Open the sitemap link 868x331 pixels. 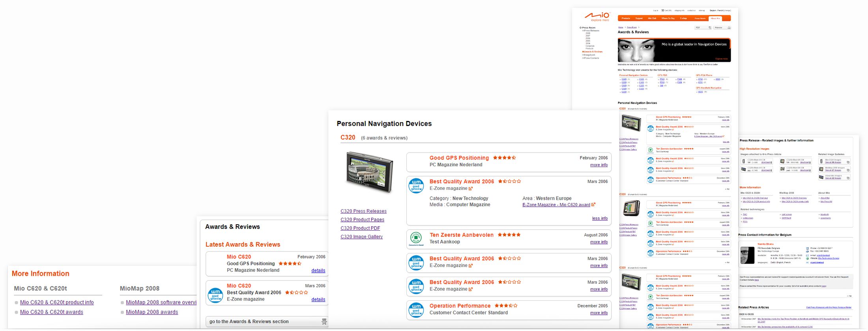pyautogui.click(x=702, y=11)
